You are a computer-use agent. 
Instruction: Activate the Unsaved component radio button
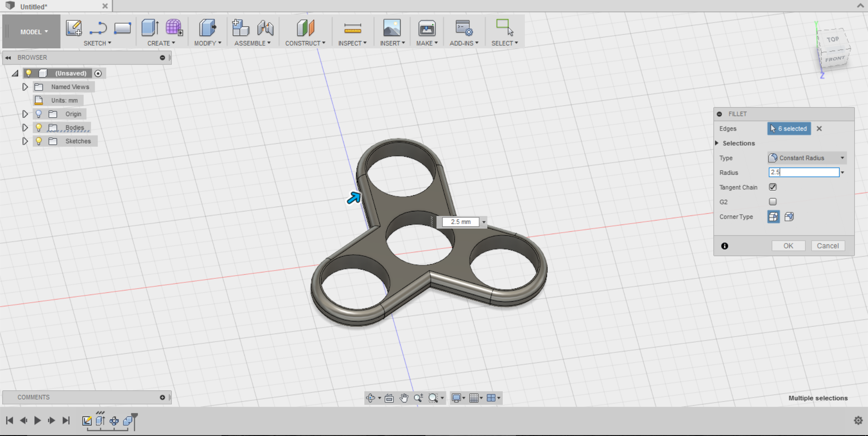(98, 73)
